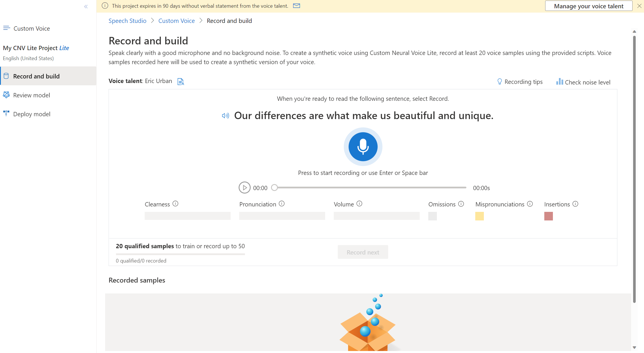Viewport: 644px width, 353px height.
Task: Click Deploy model navigation item
Action: (x=32, y=113)
